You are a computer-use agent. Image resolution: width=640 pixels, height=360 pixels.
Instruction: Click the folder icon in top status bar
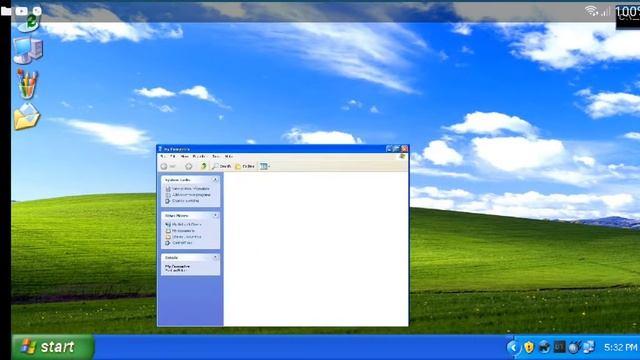coord(6,11)
